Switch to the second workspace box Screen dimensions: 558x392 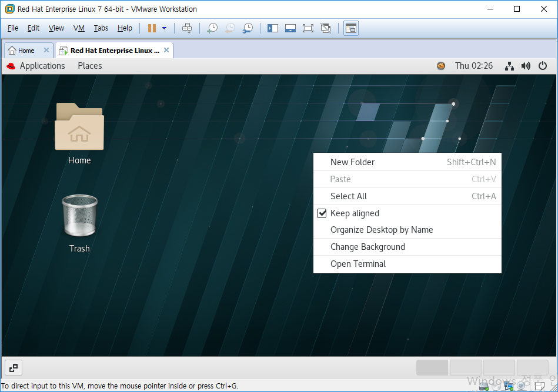click(x=466, y=368)
